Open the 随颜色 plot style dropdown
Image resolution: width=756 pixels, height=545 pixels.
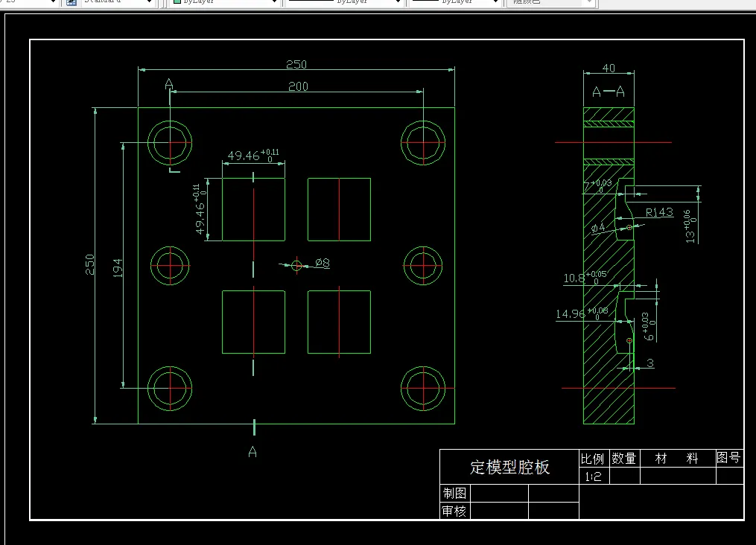552,2
